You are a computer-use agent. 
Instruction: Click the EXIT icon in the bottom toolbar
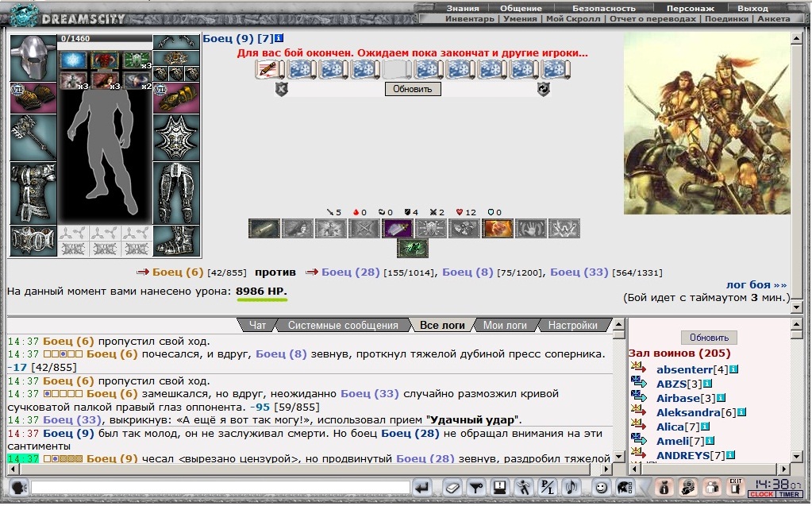coord(735,488)
